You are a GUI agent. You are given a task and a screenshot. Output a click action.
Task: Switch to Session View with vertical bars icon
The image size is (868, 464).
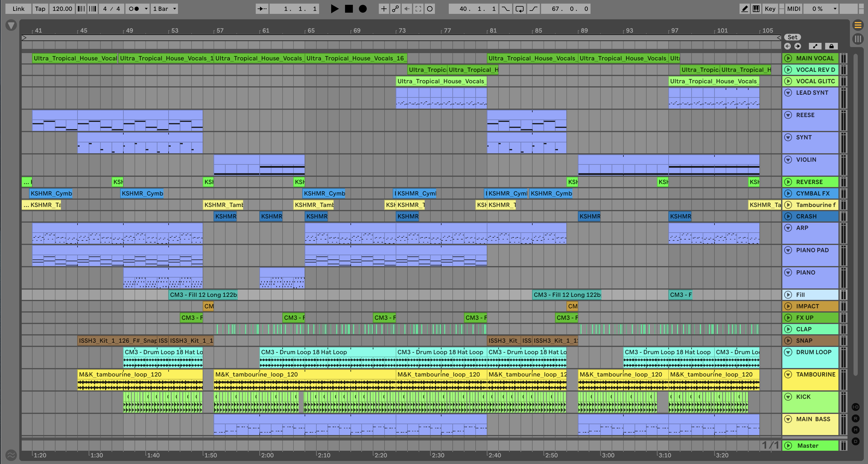858,39
